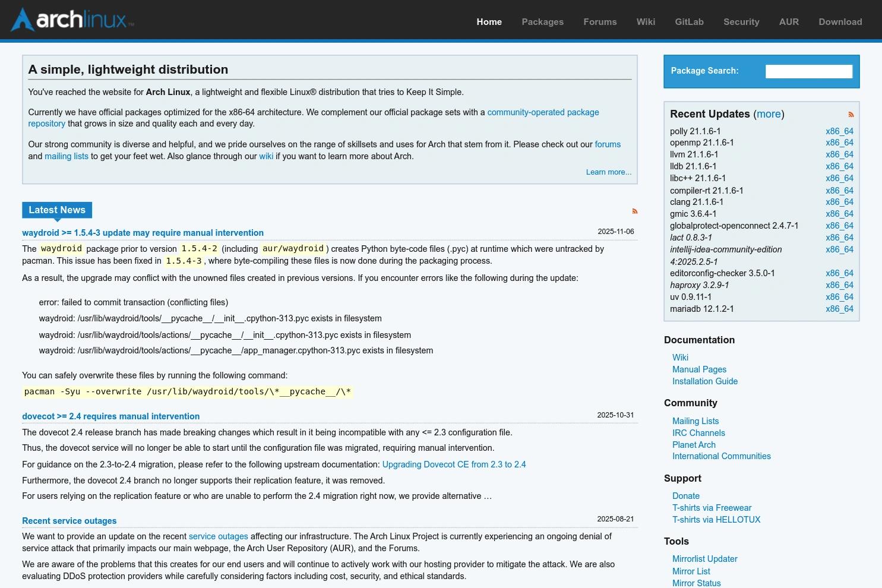Open the intellij-idea-community-edition package
Image resolution: width=882 pixels, height=588 pixels.
(726, 255)
